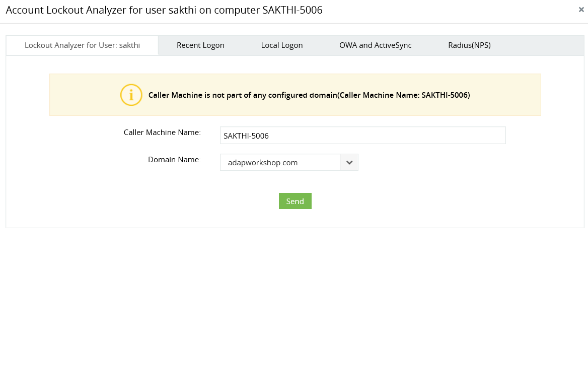The width and height of the screenshot is (588, 392).
Task: Click the information icon in the warning banner
Action: coord(131,95)
